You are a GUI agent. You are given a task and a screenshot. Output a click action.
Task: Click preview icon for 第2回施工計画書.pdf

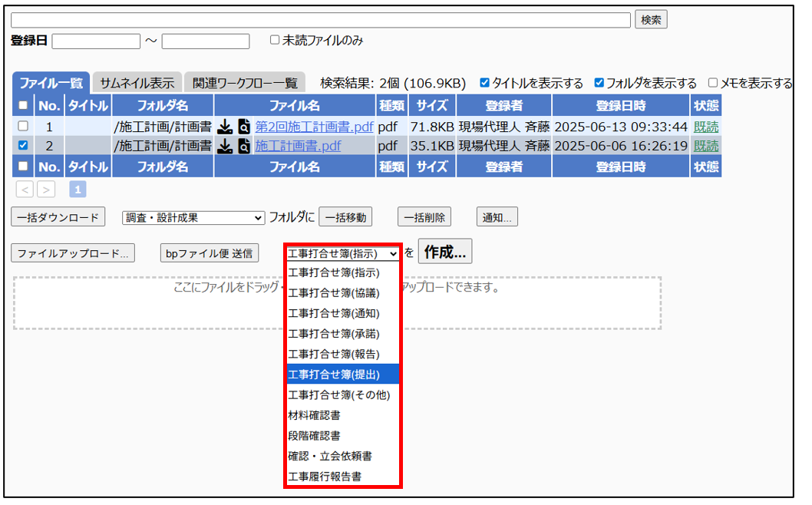click(244, 127)
